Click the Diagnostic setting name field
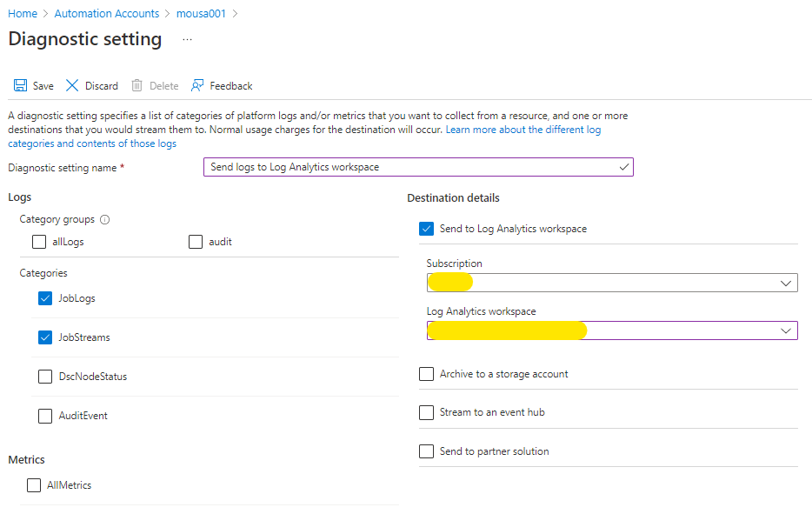This screenshot has width=812, height=514. point(417,167)
